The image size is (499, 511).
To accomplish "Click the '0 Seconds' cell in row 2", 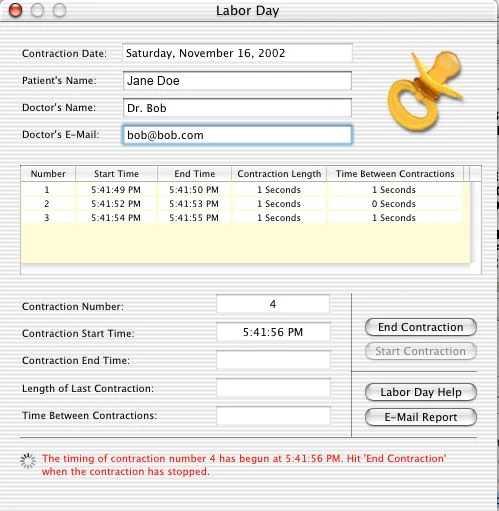I will point(394,204).
